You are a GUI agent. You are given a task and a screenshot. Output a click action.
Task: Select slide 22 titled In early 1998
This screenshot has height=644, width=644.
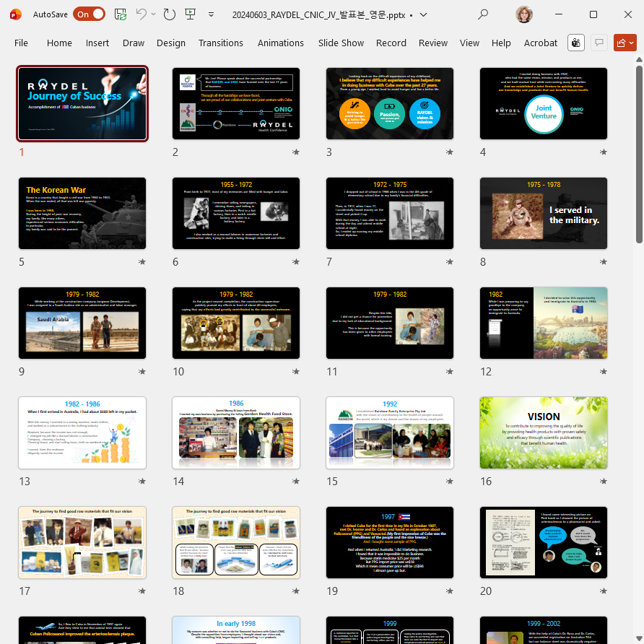click(236, 630)
